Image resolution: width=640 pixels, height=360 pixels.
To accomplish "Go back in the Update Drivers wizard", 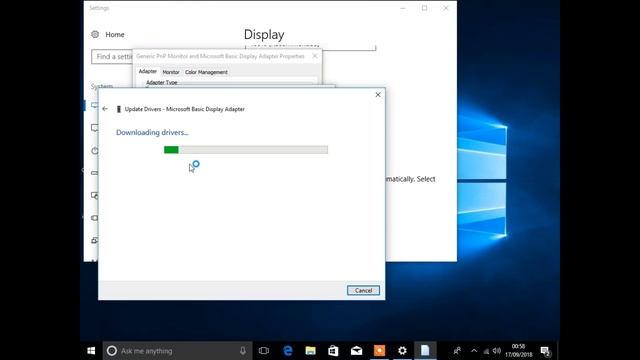I will pos(105,109).
